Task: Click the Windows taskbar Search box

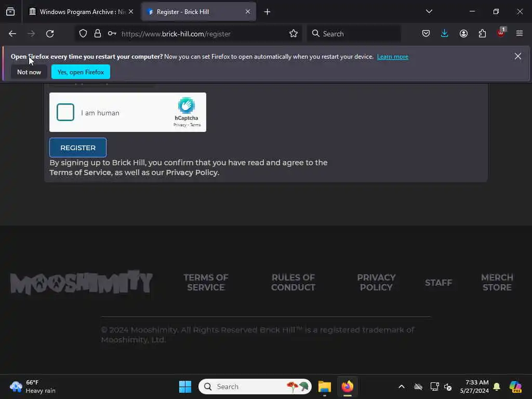Action: [255, 387]
